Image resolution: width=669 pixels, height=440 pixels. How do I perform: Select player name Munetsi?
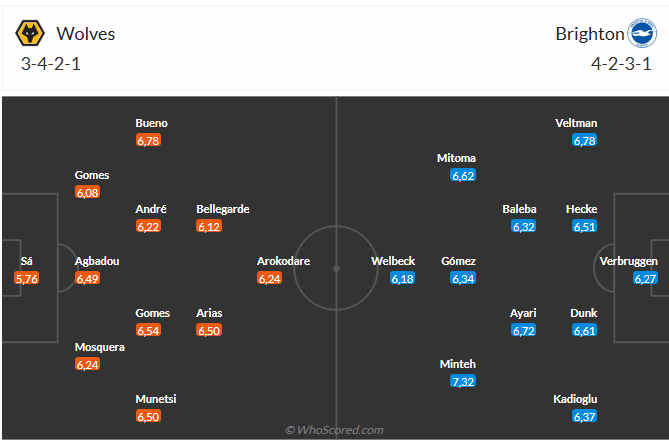pos(156,399)
